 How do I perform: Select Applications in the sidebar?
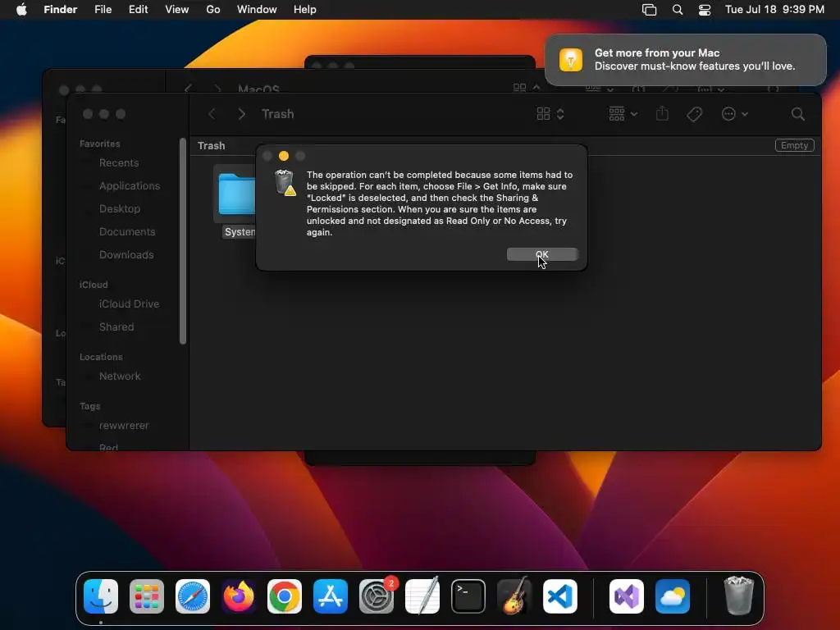[129, 186]
